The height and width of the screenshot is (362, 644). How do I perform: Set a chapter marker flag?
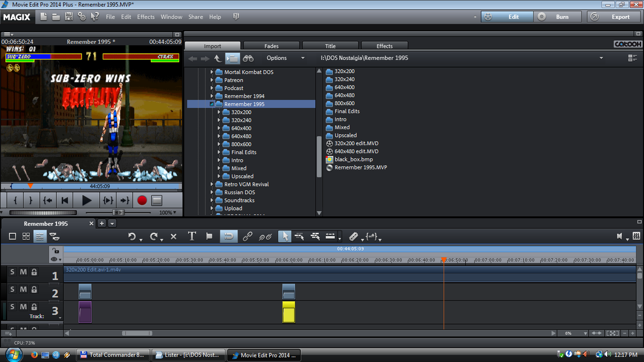point(209,236)
